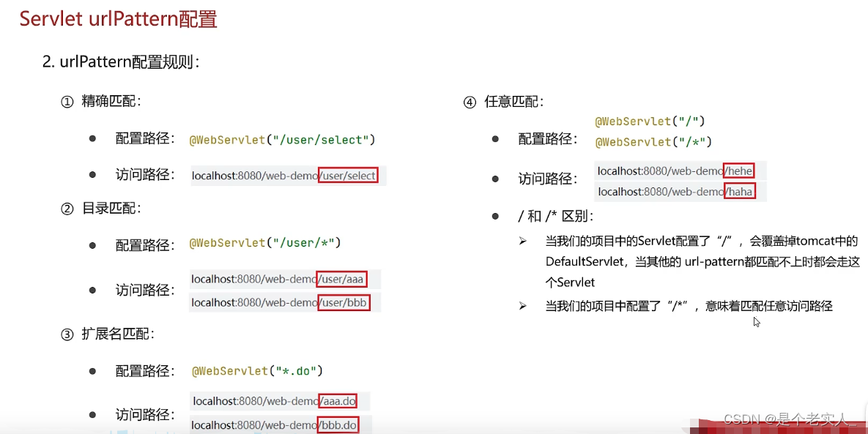Select the highlighted "/aaa.do" URL path
Image resolution: width=868 pixels, height=434 pixels.
point(338,400)
